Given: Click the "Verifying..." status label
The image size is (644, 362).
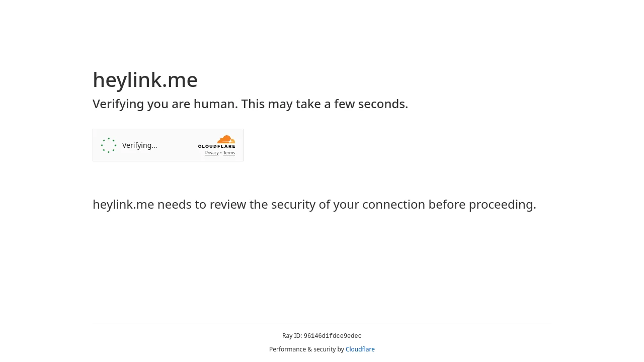Looking at the screenshot, I should 140,145.
